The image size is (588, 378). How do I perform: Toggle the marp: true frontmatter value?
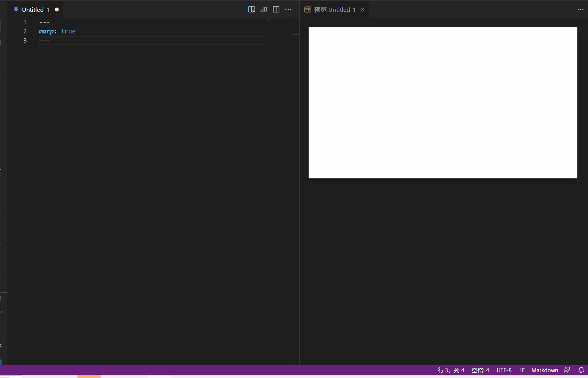68,31
